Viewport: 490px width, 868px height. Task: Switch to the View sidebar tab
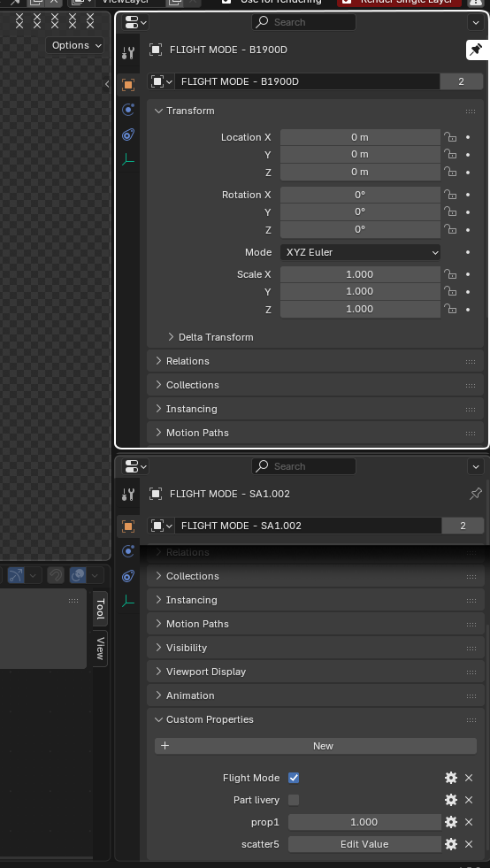[x=100, y=649]
